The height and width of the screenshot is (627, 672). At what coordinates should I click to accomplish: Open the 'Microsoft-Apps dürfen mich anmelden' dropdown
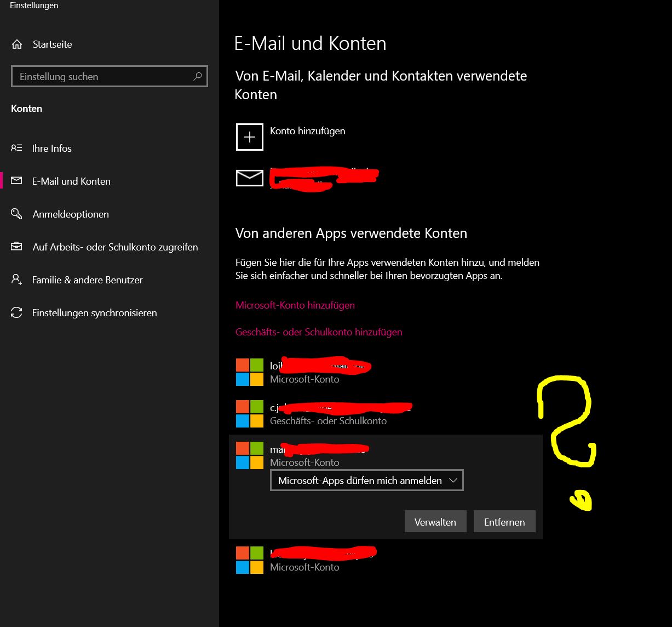367,480
